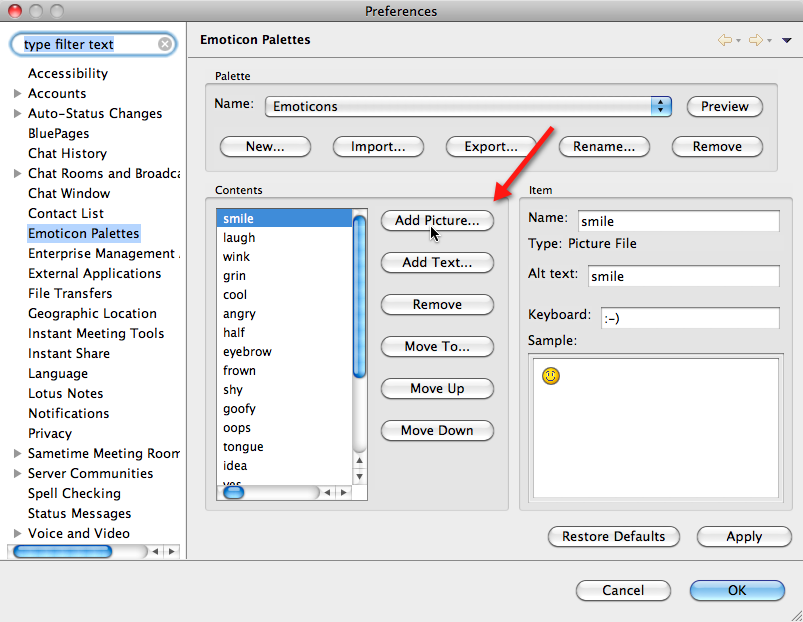Select Emoticon Palettes tree item
This screenshot has height=622, width=803.
pyautogui.click(x=83, y=233)
